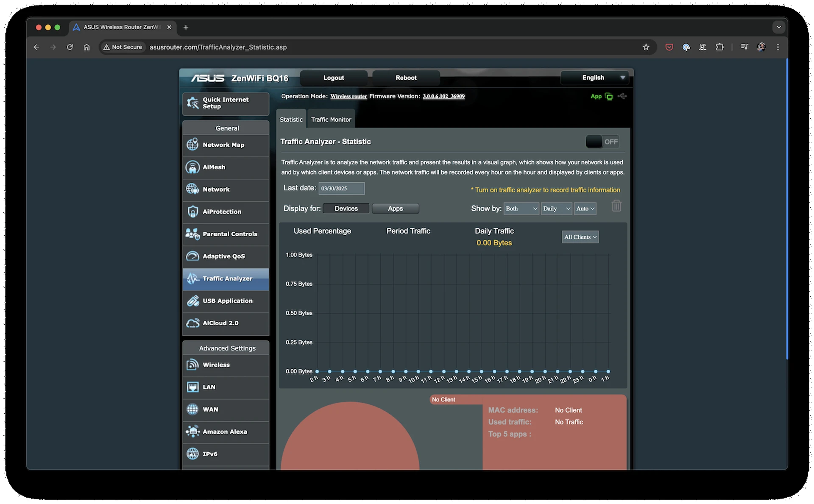Click the Parental Controls icon
Image resolution: width=814 pixels, height=504 pixels.
pyautogui.click(x=192, y=234)
